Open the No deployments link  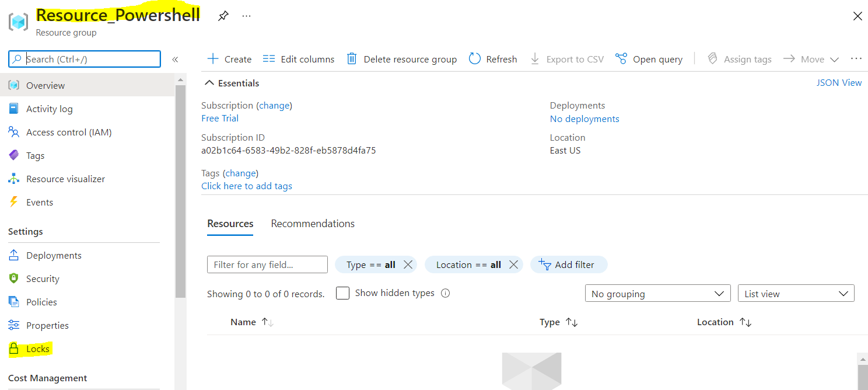tap(584, 119)
